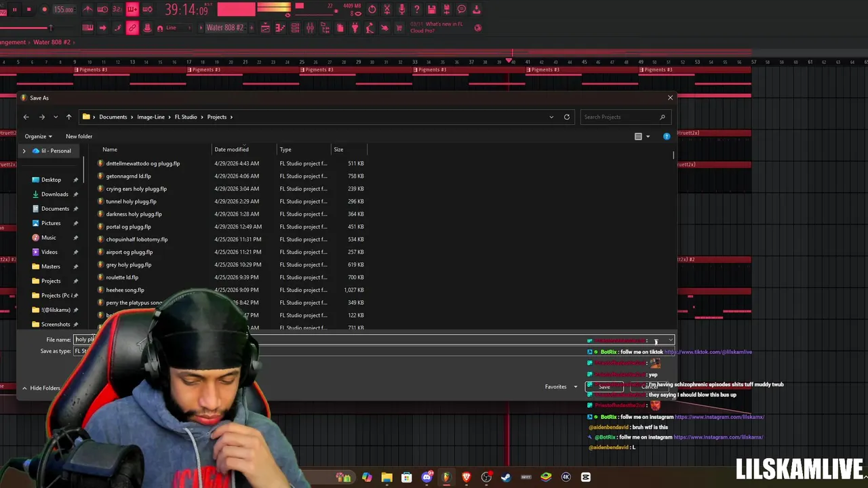Screen dimensions: 868x488
Task: Open the chat bubble icon in FL toolbar
Action: 461,9
